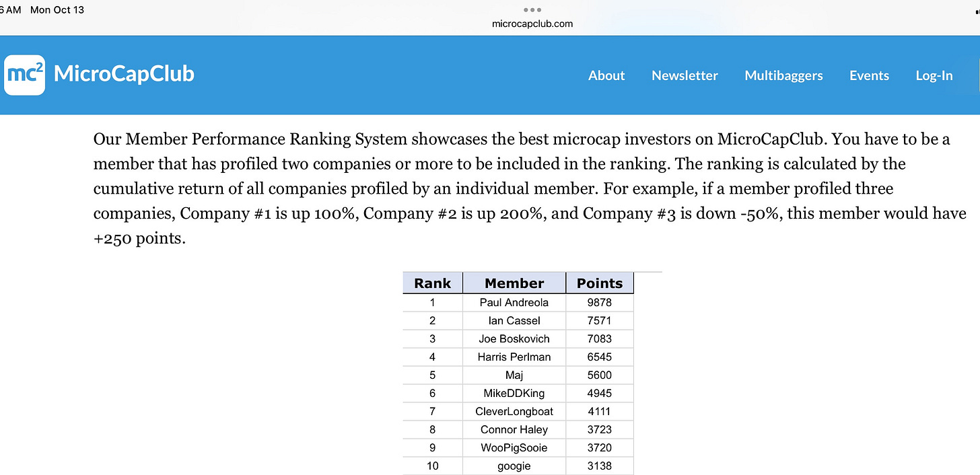Click the mc² MicroCapClub logo icon
This screenshot has height=475, width=980.
pyautogui.click(x=24, y=75)
